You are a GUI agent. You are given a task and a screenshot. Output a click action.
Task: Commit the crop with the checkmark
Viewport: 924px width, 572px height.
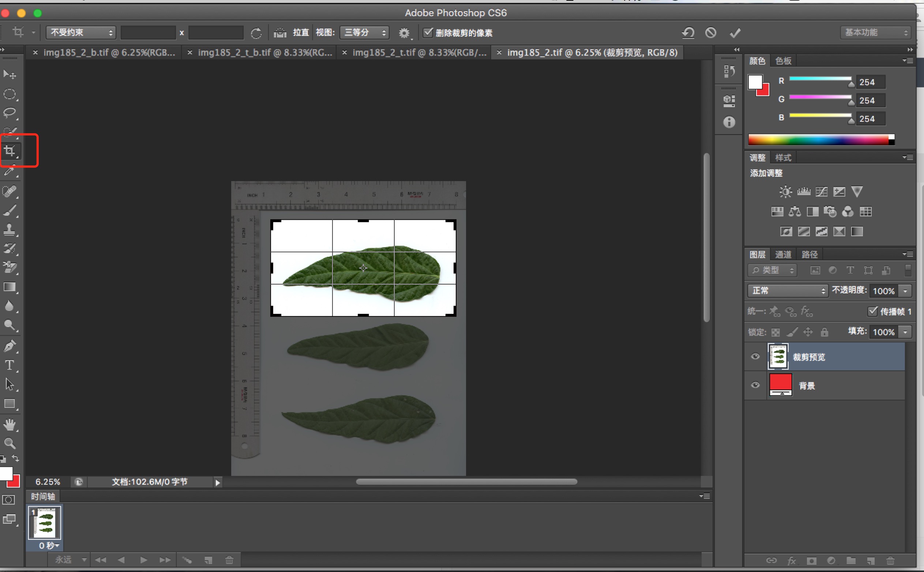coord(735,33)
